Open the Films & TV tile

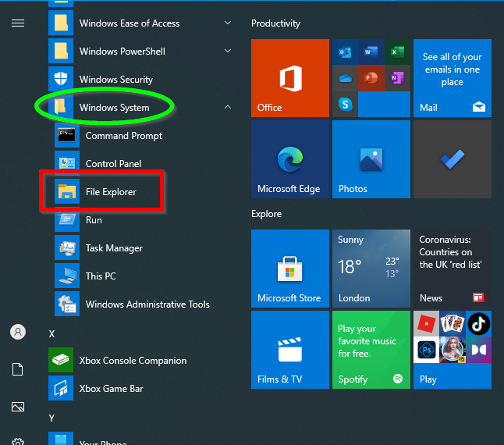pyautogui.click(x=290, y=350)
